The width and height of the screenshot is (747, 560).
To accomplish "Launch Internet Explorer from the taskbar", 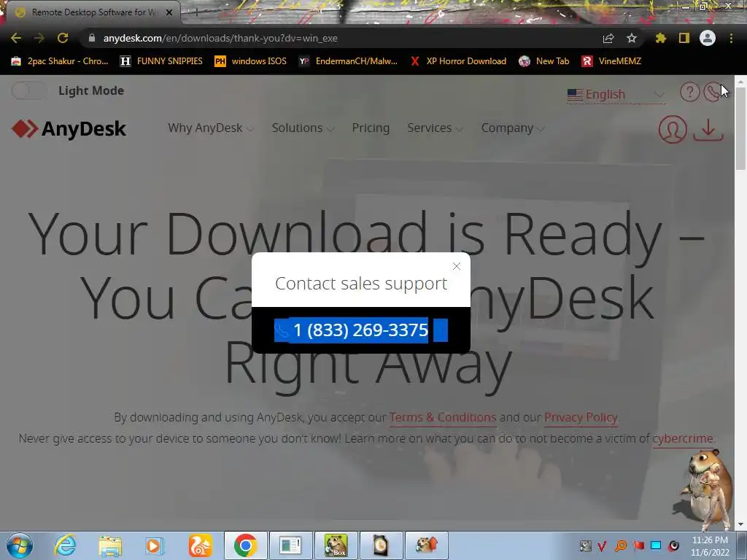I will (65, 545).
